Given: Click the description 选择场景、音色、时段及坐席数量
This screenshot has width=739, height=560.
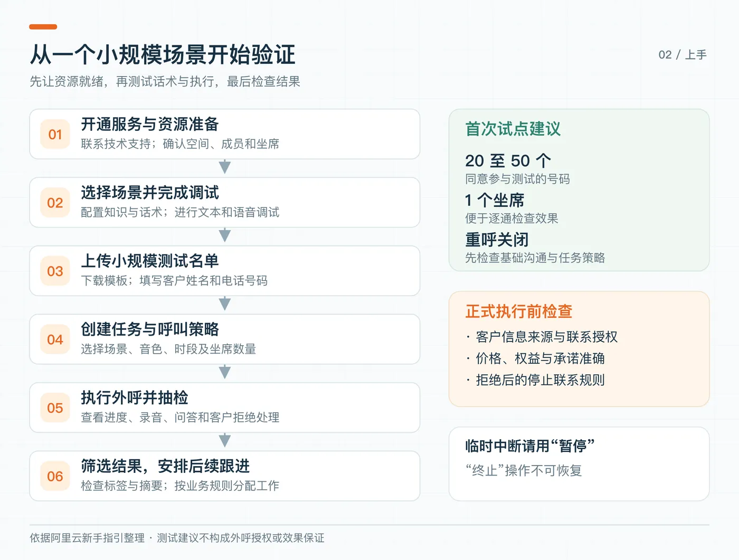Looking at the screenshot, I should point(168,349).
